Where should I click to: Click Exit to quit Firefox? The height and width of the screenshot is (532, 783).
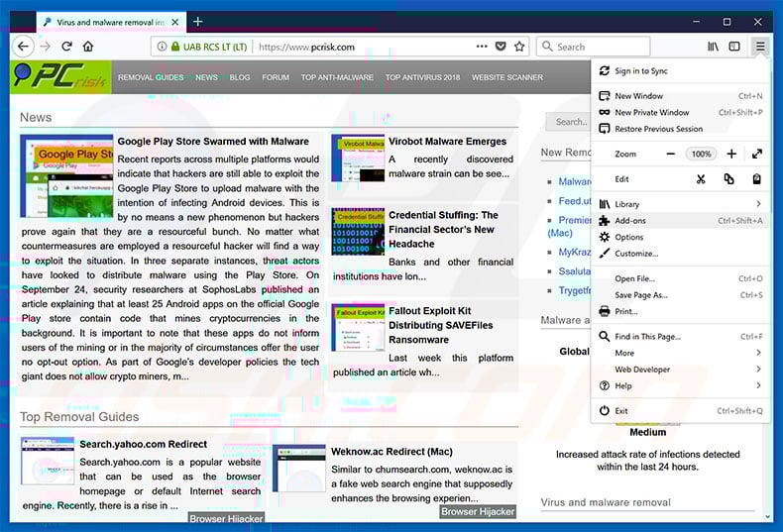click(680, 411)
